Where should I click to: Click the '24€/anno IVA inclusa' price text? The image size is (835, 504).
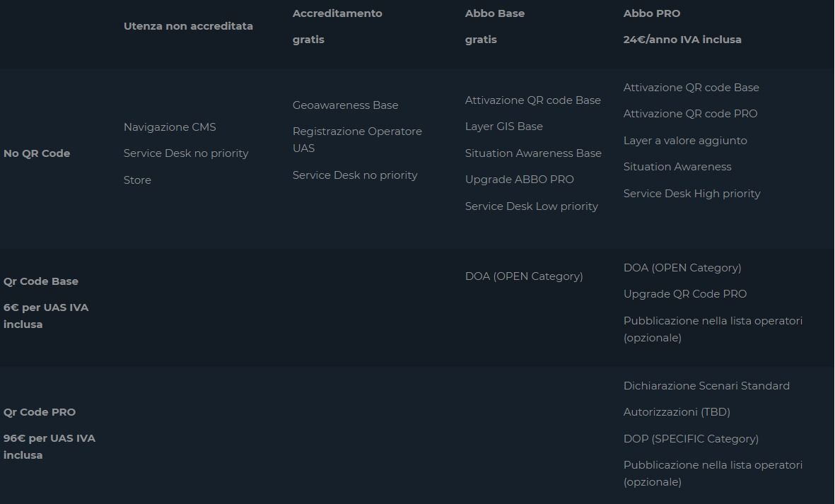682,40
